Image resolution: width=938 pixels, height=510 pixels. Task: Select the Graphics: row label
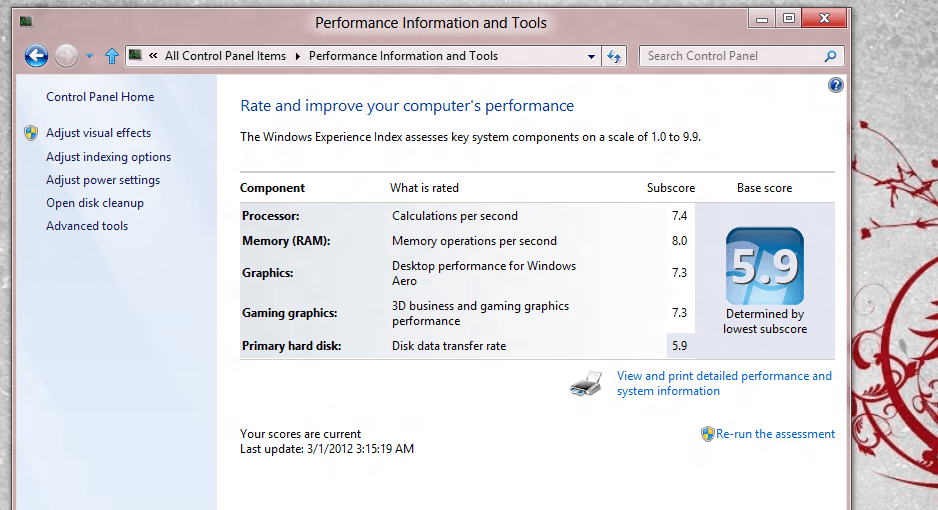pos(267,273)
